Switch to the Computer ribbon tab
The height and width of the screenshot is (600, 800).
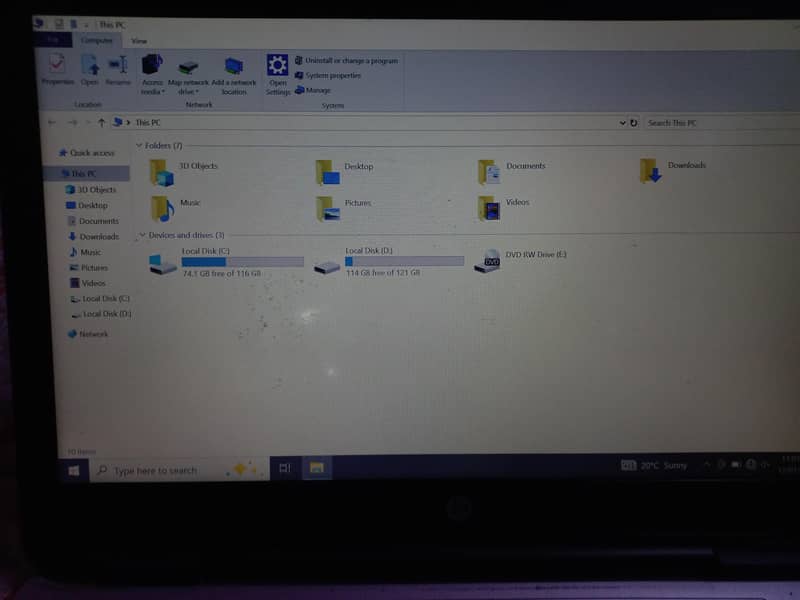point(96,40)
